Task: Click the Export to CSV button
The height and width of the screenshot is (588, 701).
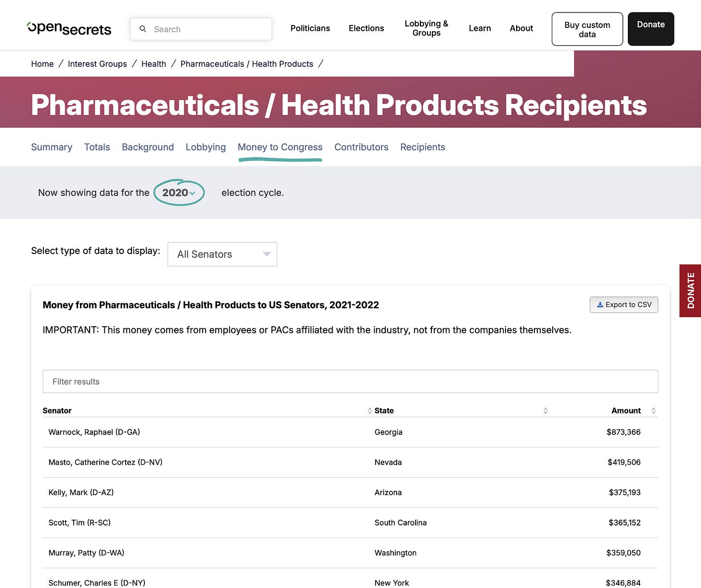Action: [624, 305]
